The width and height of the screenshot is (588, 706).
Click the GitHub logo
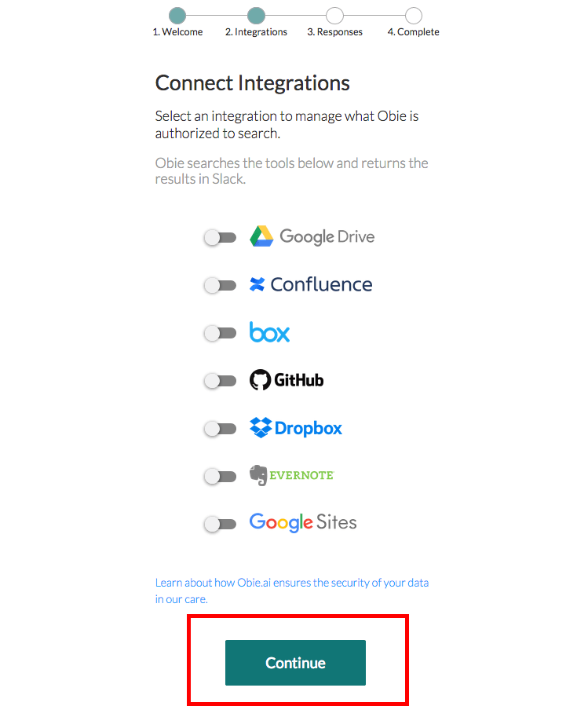(287, 380)
